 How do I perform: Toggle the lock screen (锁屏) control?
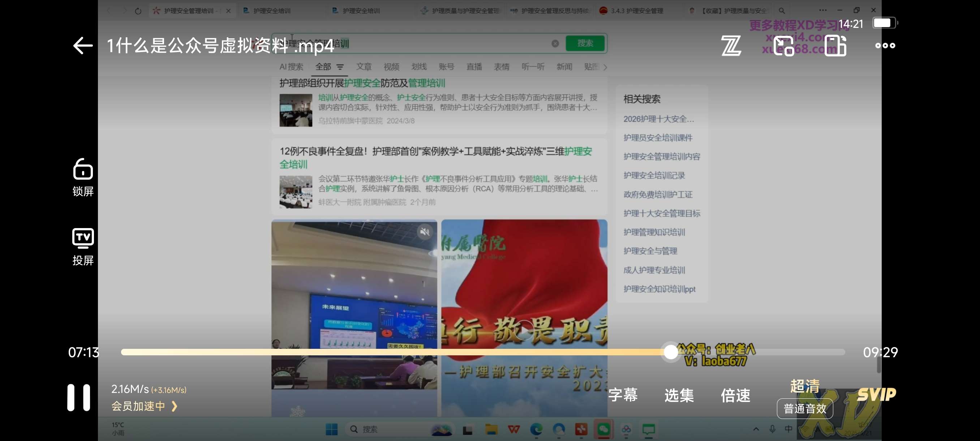point(83,177)
